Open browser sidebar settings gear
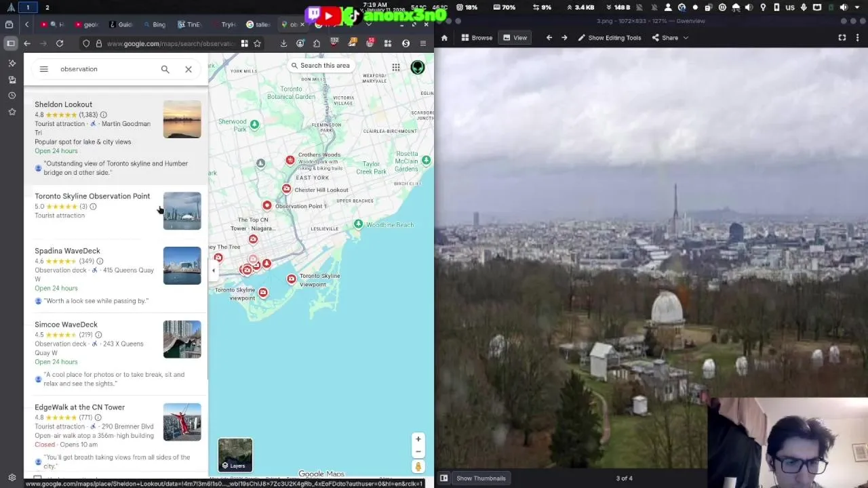The width and height of the screenshot is (868, 488). pos(12,477)
